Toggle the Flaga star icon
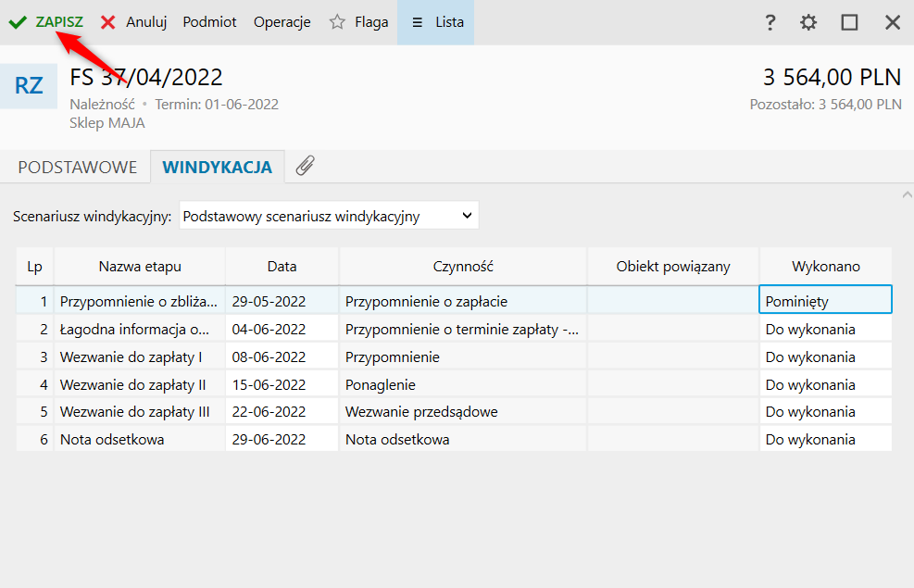 338,22
